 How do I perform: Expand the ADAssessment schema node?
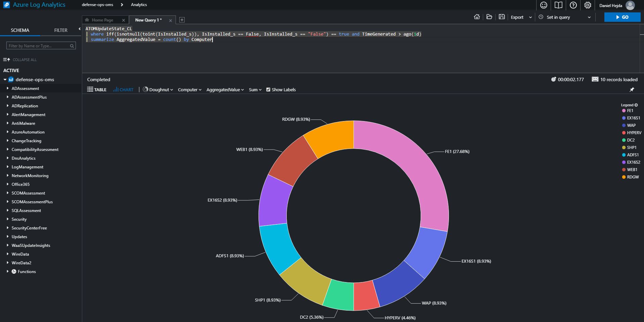[x=7, y=88]
